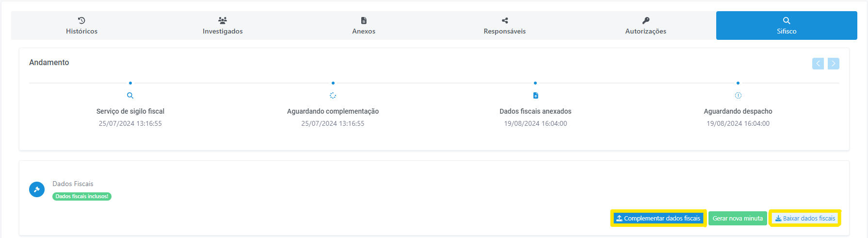Viewport: 868px width, 238px height.
Task: Click timeline dot for Dados fiscais anexados
Action: [535, 83]
